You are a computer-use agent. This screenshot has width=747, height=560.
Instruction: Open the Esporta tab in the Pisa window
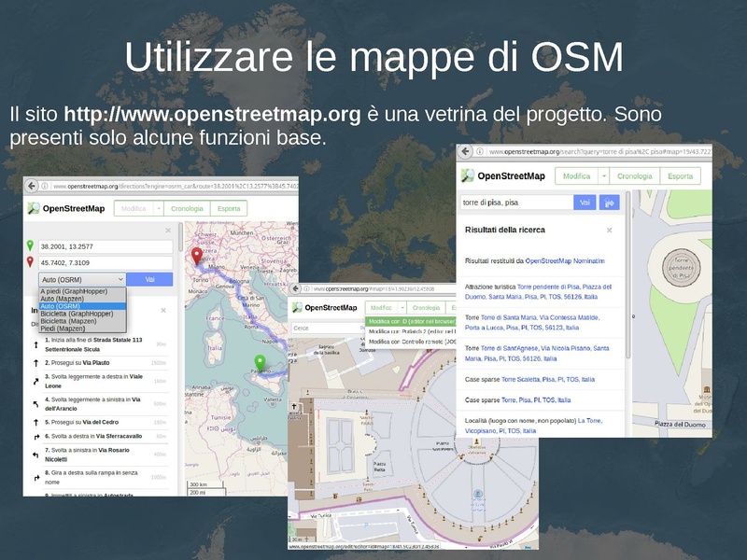tap(680, 175)
